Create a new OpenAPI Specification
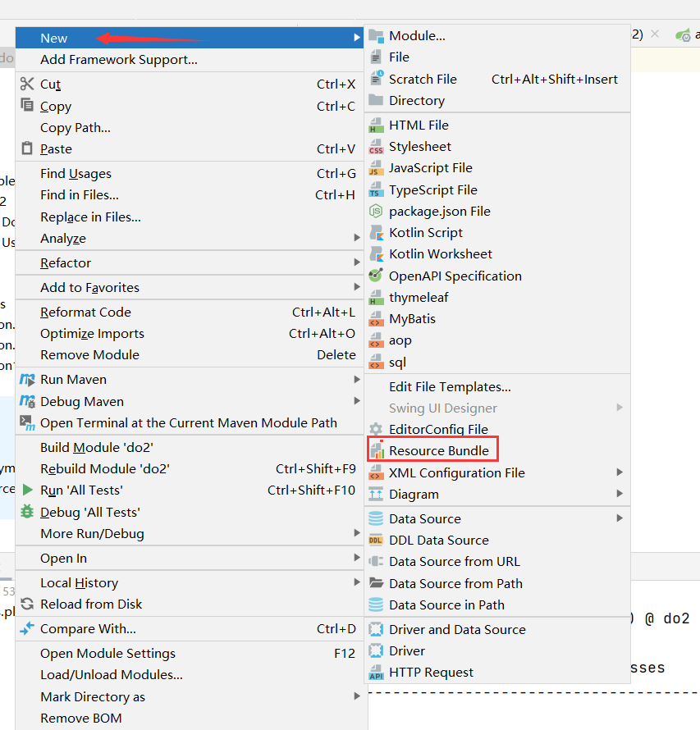Screen dimensions: 700x730 click(x=455, y=276)
